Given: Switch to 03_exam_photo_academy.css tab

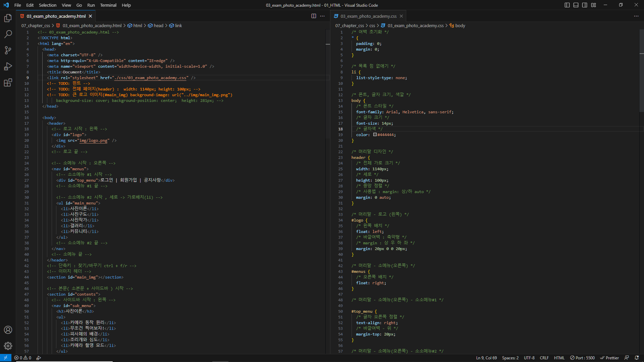Looking at the screenshot, I should 368,16.
